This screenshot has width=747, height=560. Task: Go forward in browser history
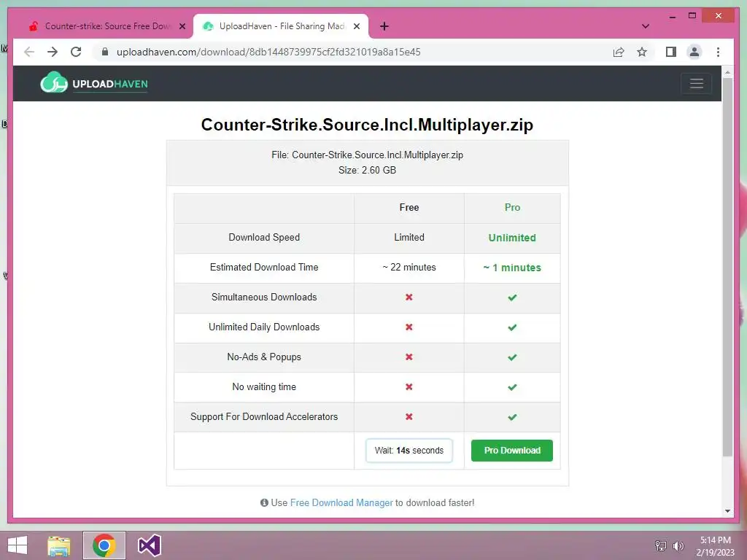pos(53,52)
